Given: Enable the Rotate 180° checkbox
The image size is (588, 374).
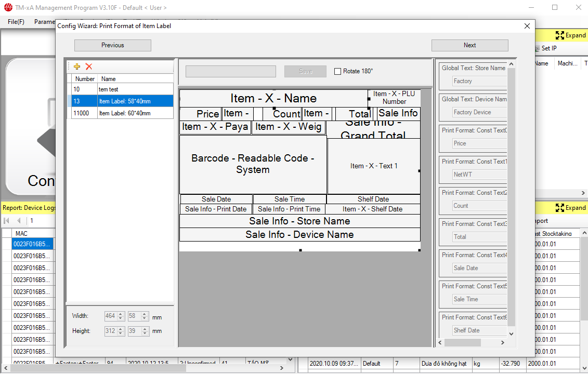Looking at the screenshot, I should [338, 71].
